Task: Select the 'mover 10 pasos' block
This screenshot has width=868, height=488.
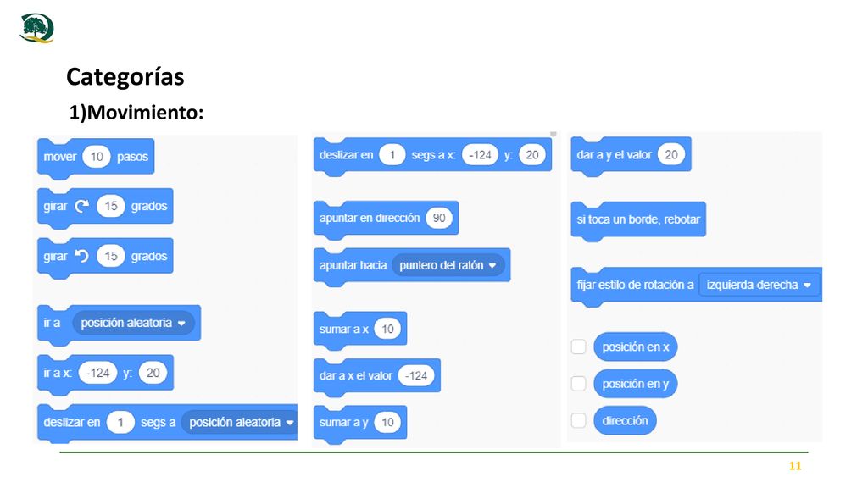Action: (x=96, y=158)
